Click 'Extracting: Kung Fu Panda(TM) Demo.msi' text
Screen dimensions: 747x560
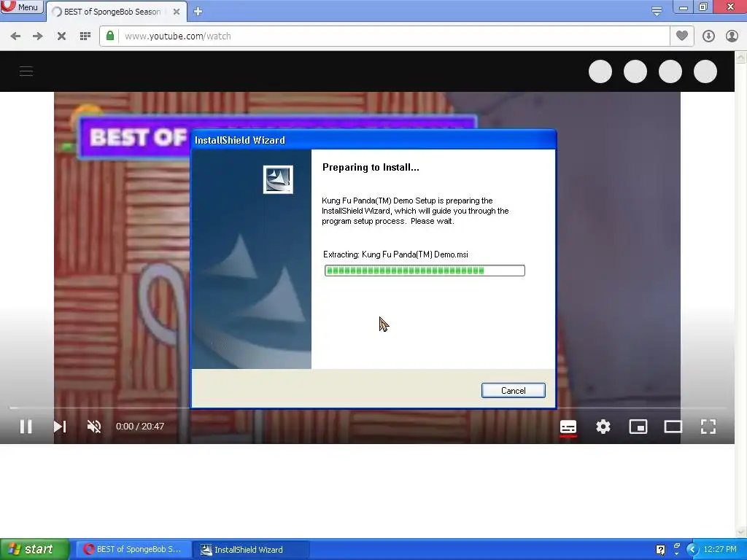click(395, 254)
